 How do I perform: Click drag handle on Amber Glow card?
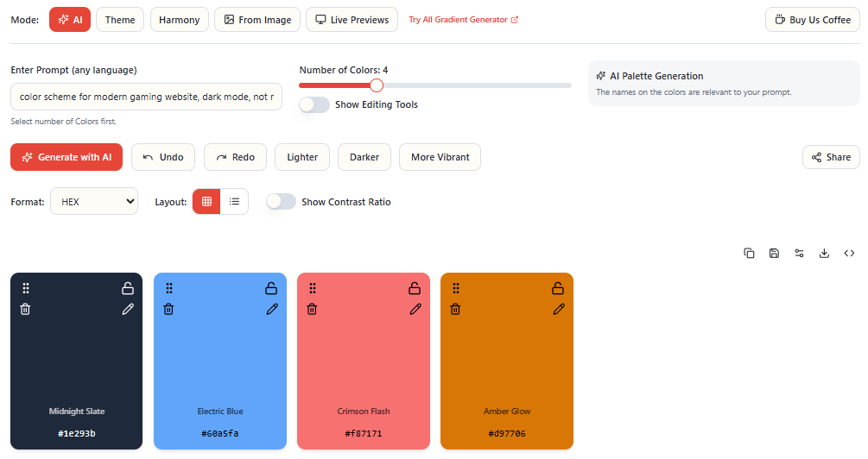[455, 288]
